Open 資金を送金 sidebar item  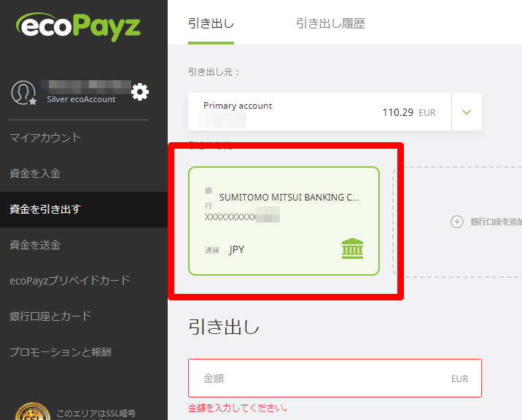(35, 245)
